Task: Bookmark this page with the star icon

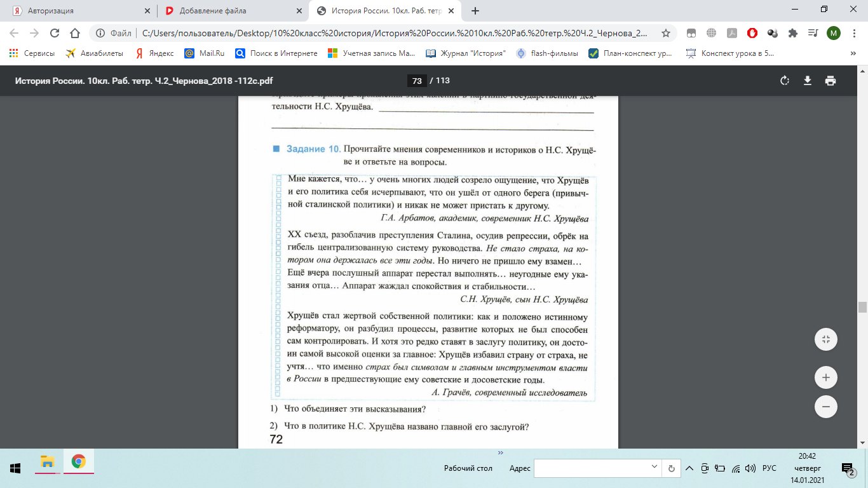Action: [x=666, y=33]
